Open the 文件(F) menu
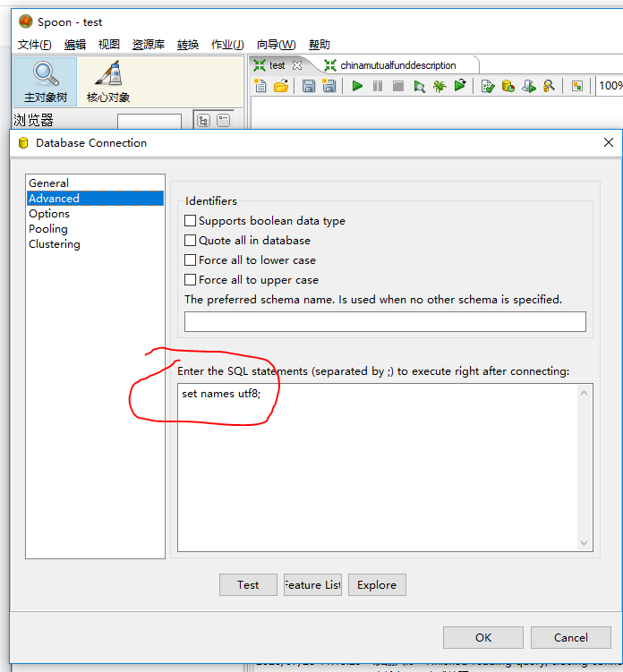This screenshot has width=623, height=672. pos(35,45)
